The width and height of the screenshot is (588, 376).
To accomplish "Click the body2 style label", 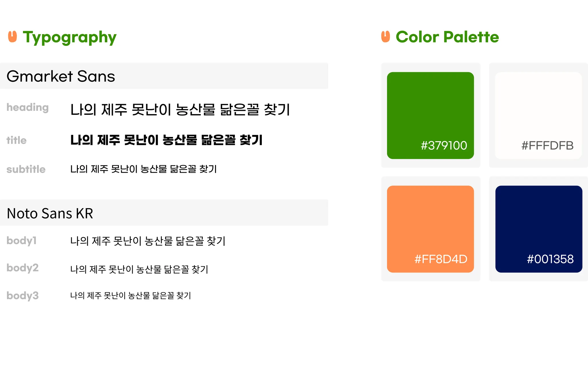I will click(22, 268).
